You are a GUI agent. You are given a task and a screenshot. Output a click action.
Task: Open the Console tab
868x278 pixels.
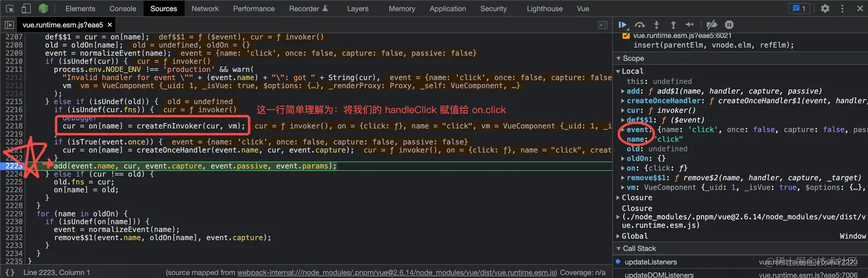[x=123, y=9]
